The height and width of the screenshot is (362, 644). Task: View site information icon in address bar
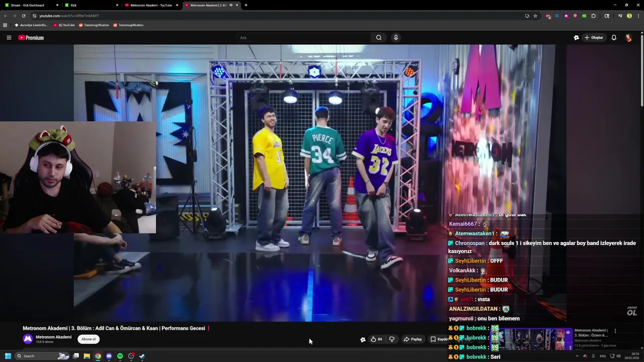(x=34, y=16)
